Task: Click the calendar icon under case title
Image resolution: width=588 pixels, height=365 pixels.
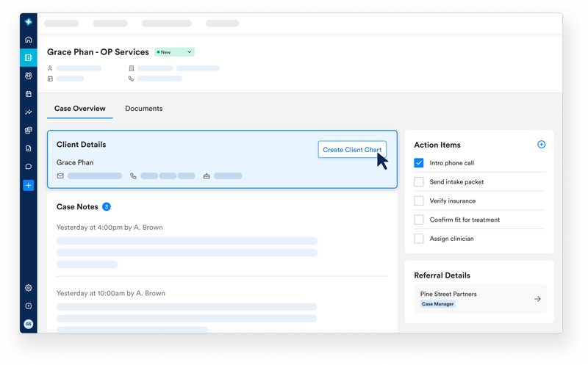Action: pyautogui.click(x=50, y=79)
